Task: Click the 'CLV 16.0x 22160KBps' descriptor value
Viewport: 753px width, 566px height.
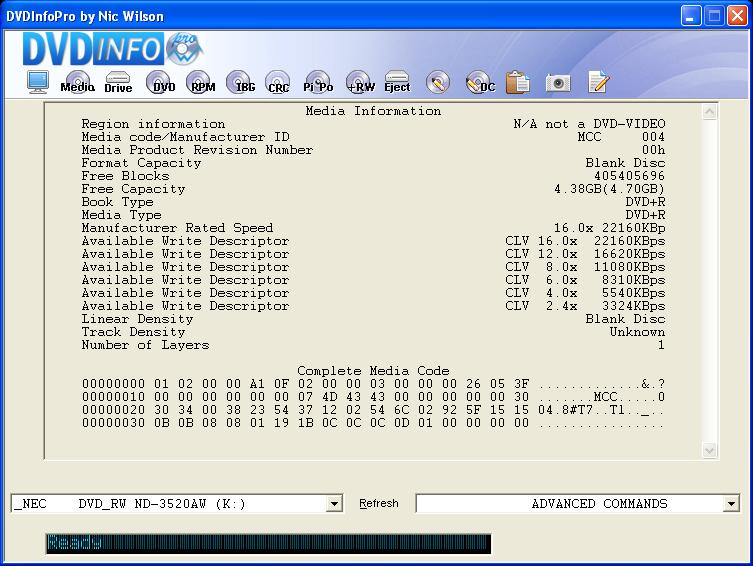Action: (x=585, y=241)
